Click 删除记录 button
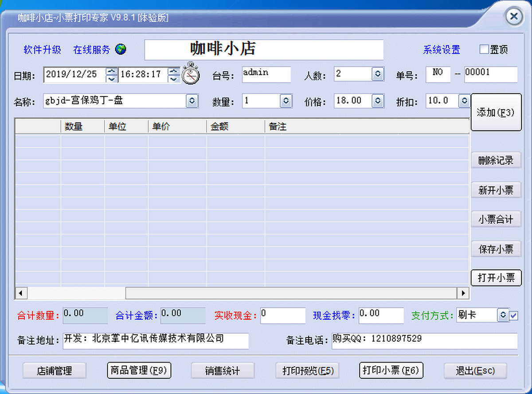The height and width of the screenshot is (394, 532). coord(496,160)
